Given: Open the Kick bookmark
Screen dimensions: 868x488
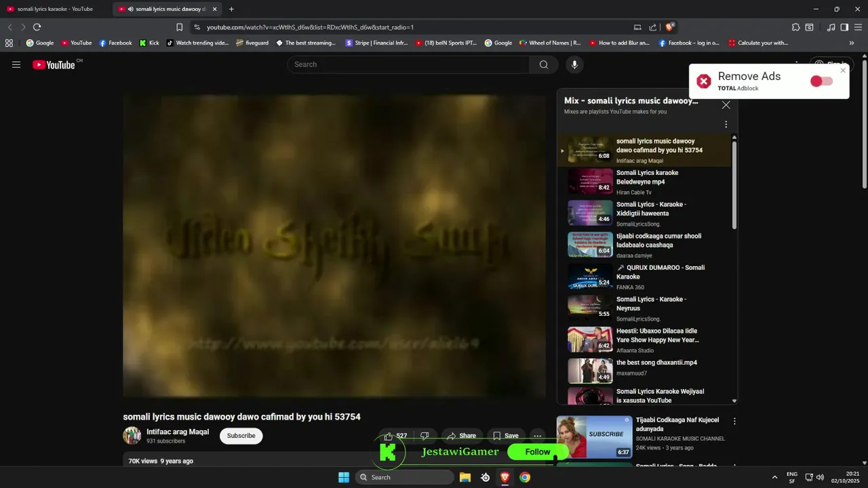Looking at the screenshot, I should pos(149,43).
